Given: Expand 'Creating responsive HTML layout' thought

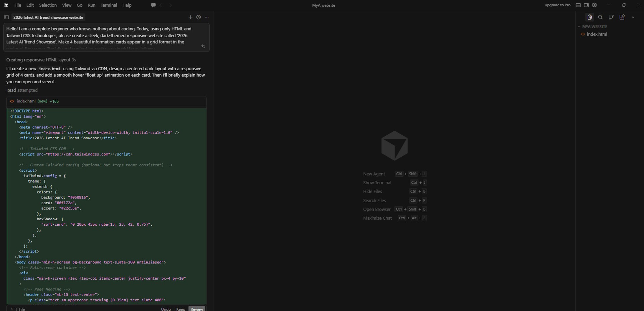Looking at the screenshot, I should [41, 60].
